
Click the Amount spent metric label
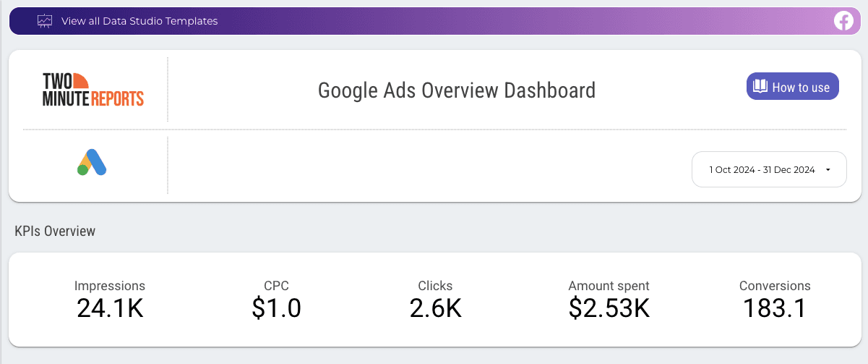tap(609, 286)
